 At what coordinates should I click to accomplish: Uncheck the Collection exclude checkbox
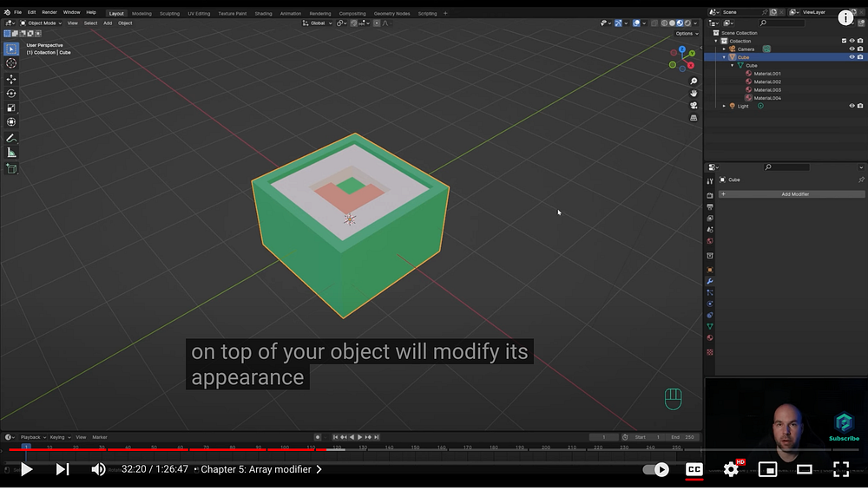tap(844, 41)
